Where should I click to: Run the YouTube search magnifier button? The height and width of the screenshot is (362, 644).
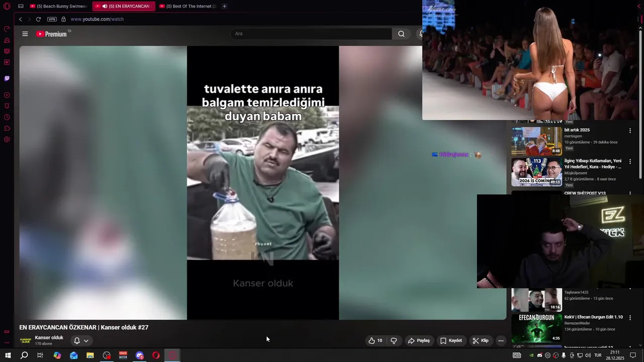click(401, 34)
